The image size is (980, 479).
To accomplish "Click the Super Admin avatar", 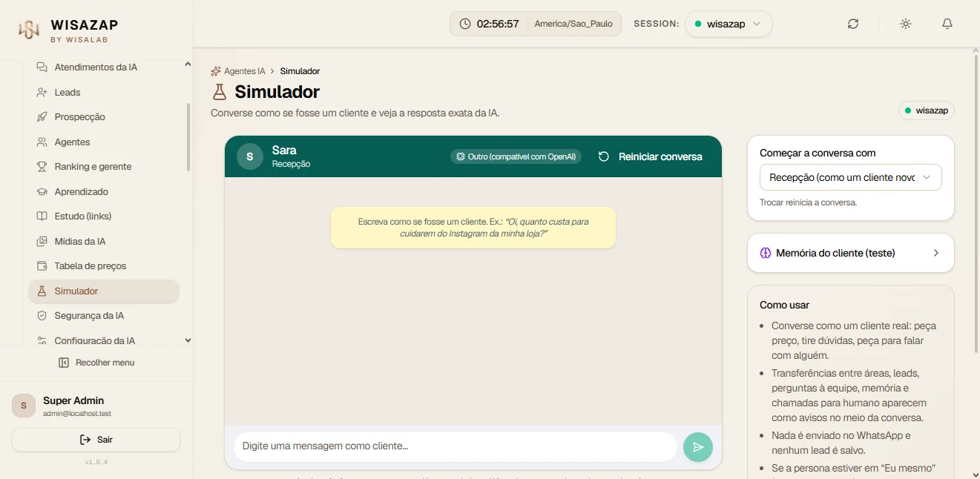I will pyautogui.click(x=24, y=406).
